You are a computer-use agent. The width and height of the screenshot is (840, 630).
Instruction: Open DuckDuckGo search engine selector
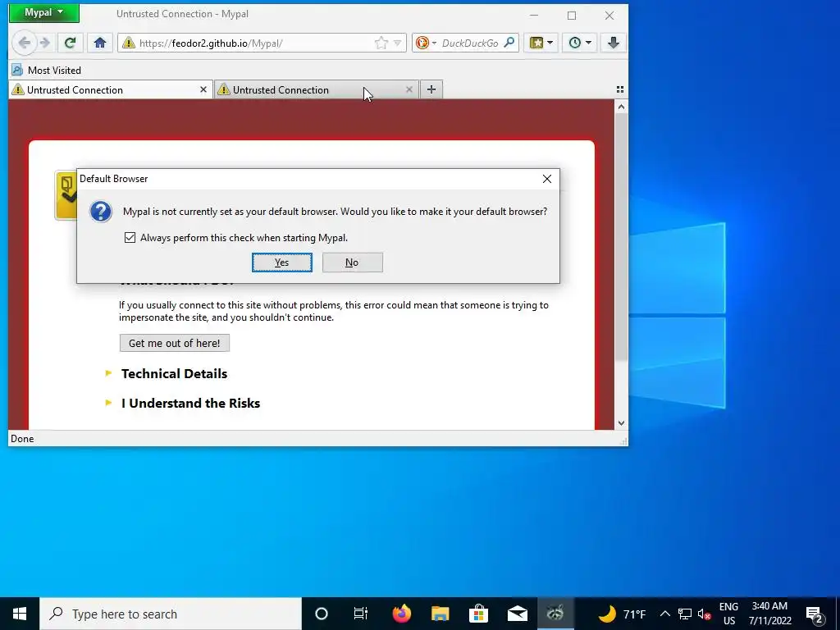point(427,43)
